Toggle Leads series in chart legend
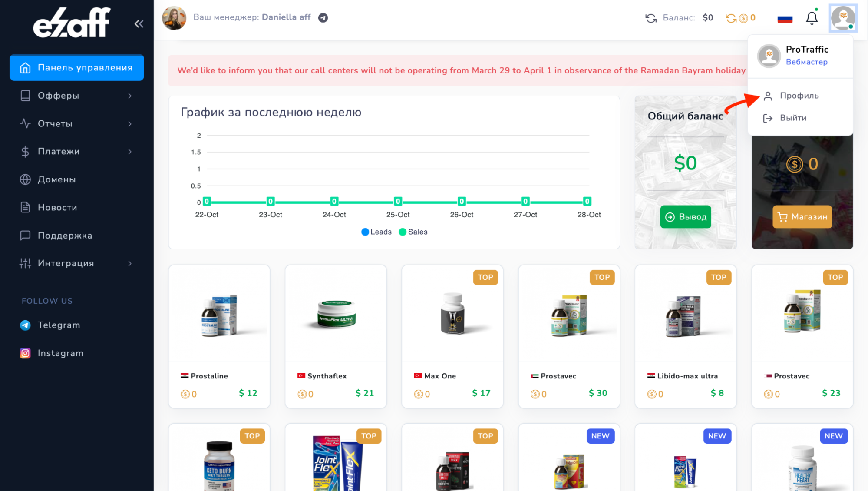The image size is (868, 491). click(x=376, y=232)
